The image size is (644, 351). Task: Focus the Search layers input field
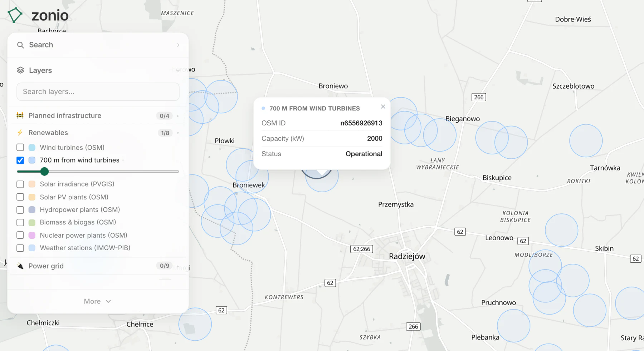[x=98, y=92]
